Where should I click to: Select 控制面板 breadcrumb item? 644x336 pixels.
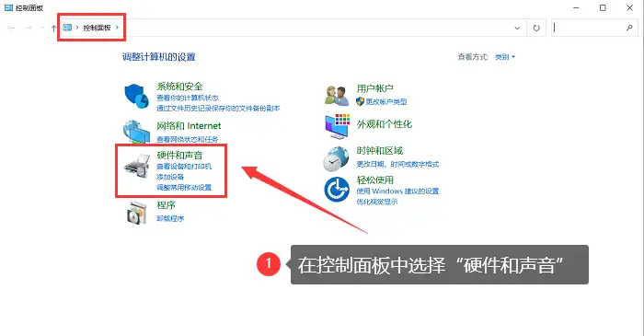pyautogui.click(x=97, y=28)
